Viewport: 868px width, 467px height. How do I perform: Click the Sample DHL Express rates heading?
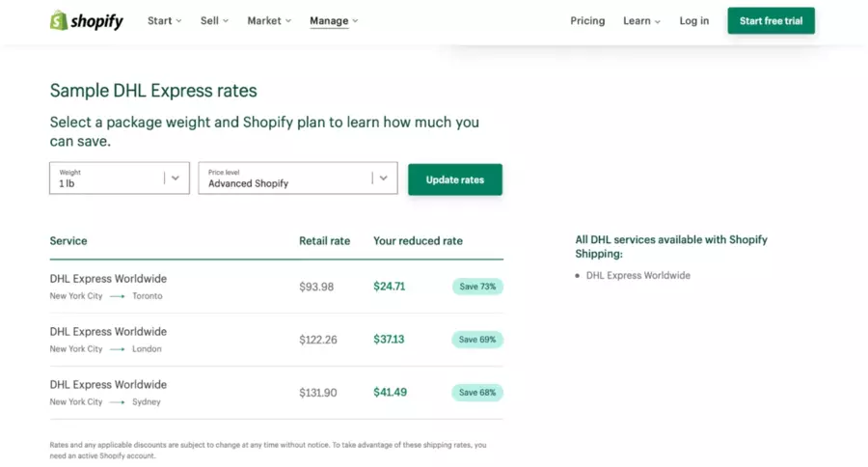(x=153, y=91)
